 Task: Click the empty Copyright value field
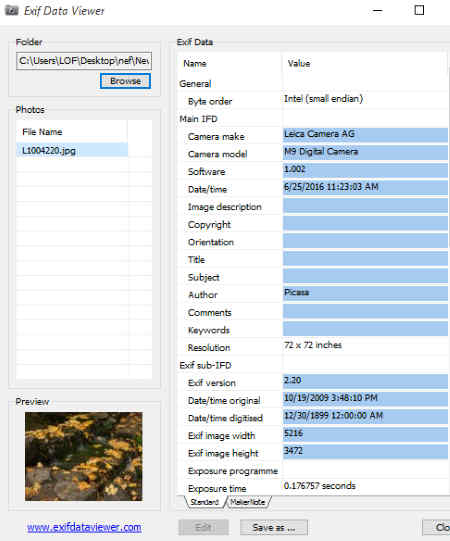coord(365,223)
